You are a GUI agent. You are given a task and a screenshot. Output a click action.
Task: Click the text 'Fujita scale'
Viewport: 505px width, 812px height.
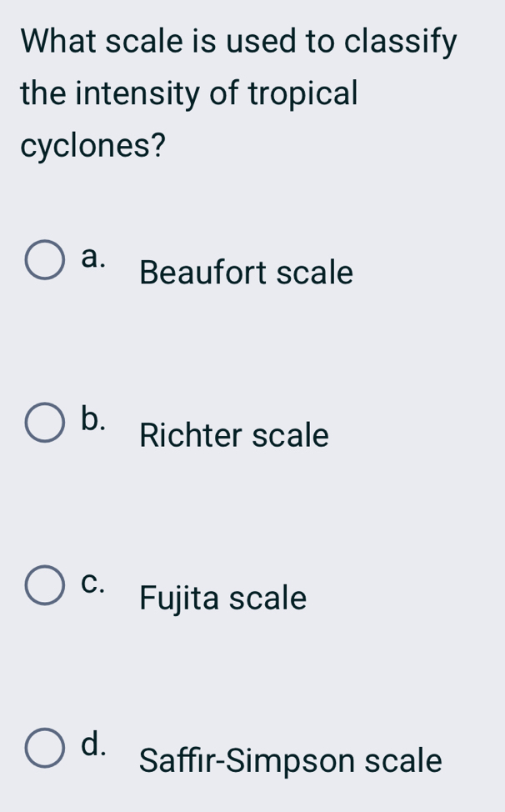(222, 598)
